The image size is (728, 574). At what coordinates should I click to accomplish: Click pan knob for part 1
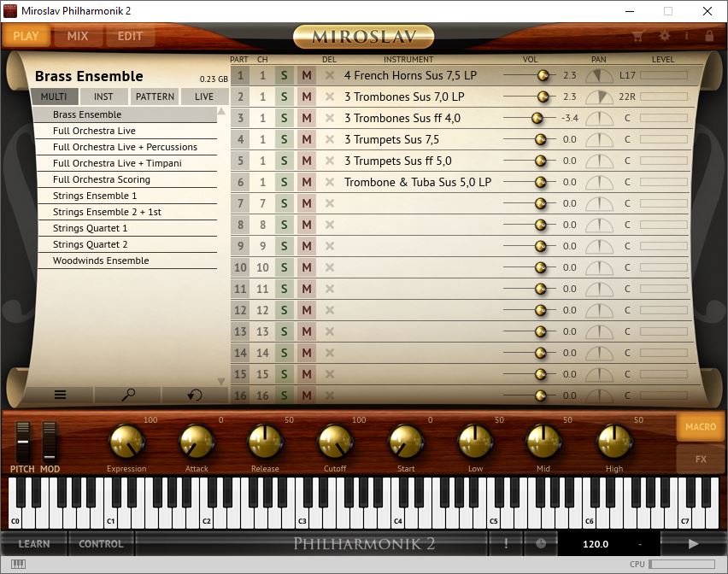599,76
